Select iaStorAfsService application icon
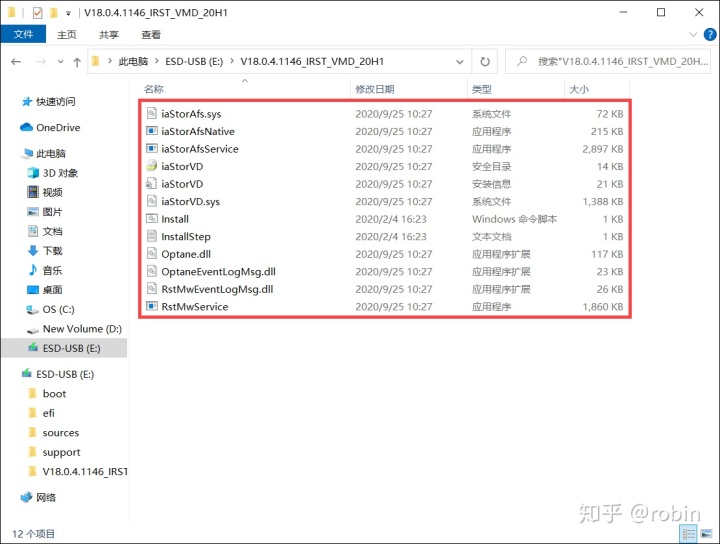Viewport: 720px width, 544px height. tap(152, 148)
